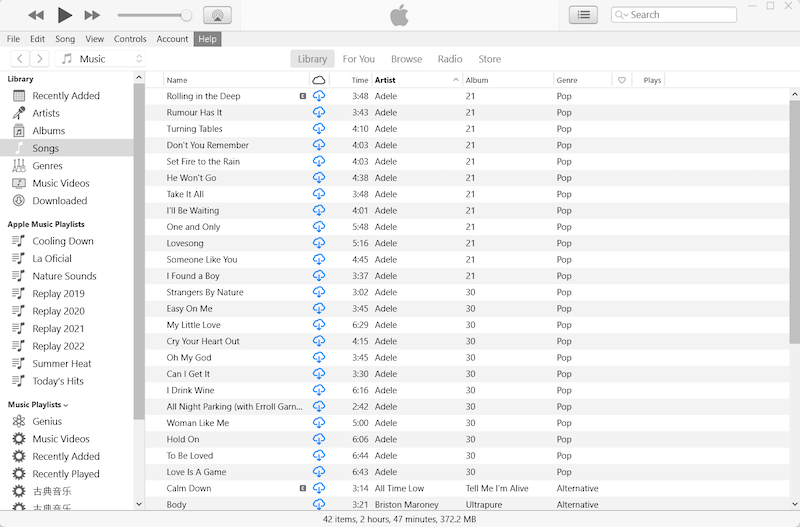Image resolution: width=800 pixels, height=527 pixels.
Task: Sort songs by the Love heart column
Action: coord(621,80)
